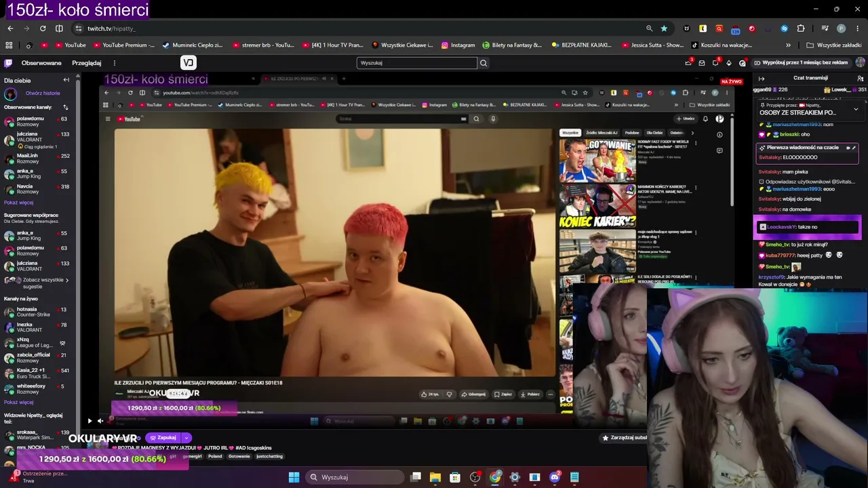Image resolution: width=868 pixels, height=488 pixels.
Task: Open the Wszystkie zakładki bookmarks folder
Action: pos(833,45)
